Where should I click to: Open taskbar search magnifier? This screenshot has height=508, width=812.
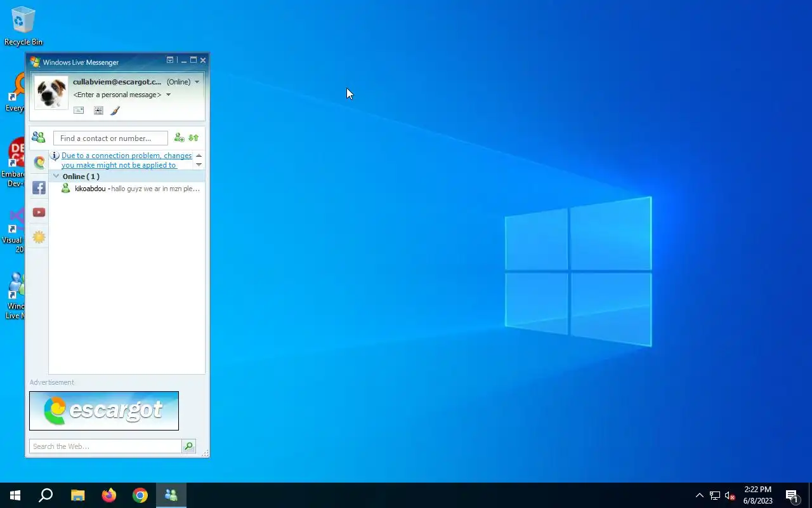tap(46, 495)
